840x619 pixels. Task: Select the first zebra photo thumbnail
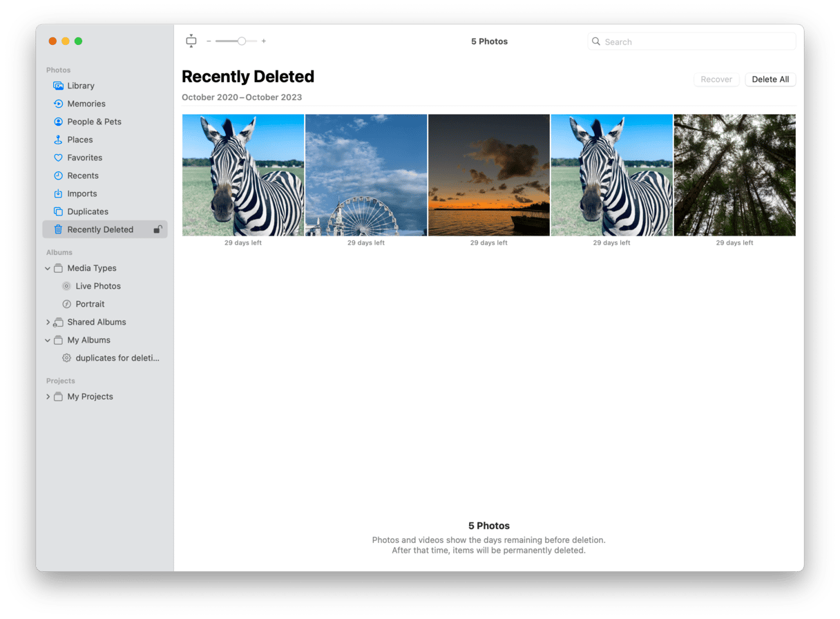click(243, 175)
